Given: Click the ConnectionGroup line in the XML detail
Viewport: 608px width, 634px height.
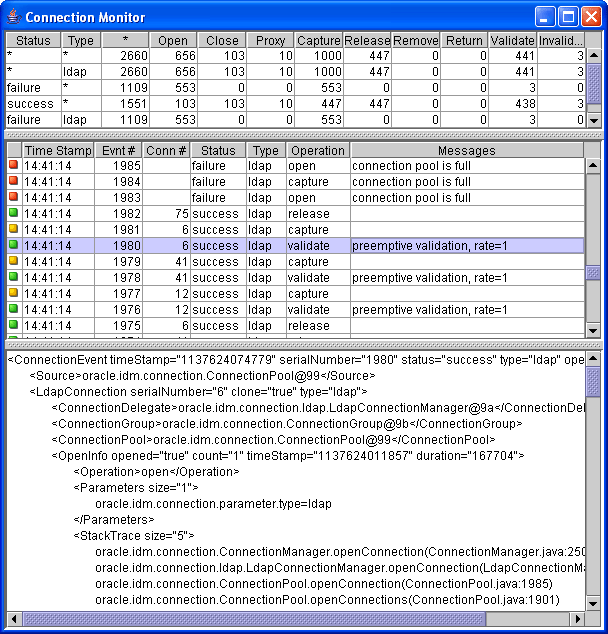Looking at the screenshot, I should pyautogui.click(x=287, y=424).
